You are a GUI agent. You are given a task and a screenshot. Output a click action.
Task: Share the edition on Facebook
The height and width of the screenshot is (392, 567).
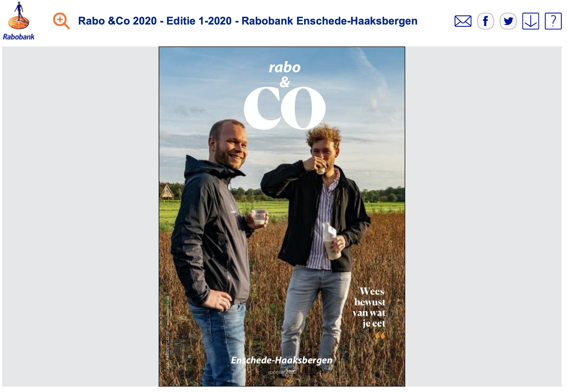(x=486, y=21)
